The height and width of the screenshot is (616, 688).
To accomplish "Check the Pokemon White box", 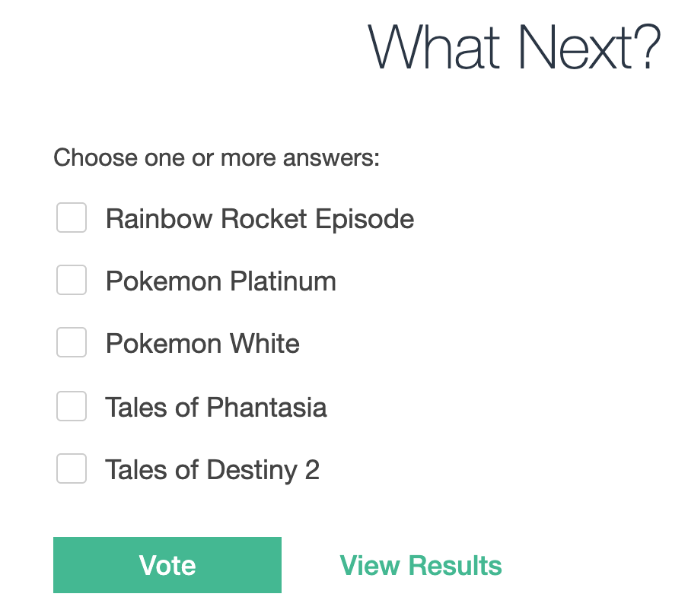I will point(72,342).
